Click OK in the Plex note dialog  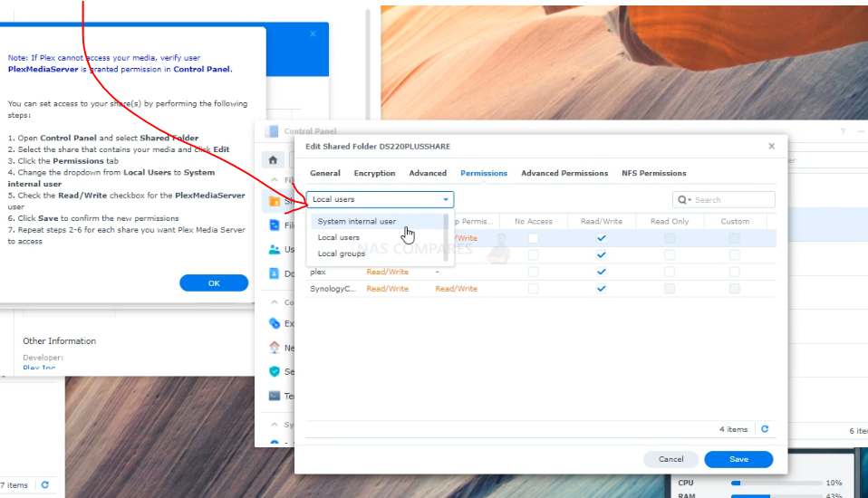tap(214, 283)
